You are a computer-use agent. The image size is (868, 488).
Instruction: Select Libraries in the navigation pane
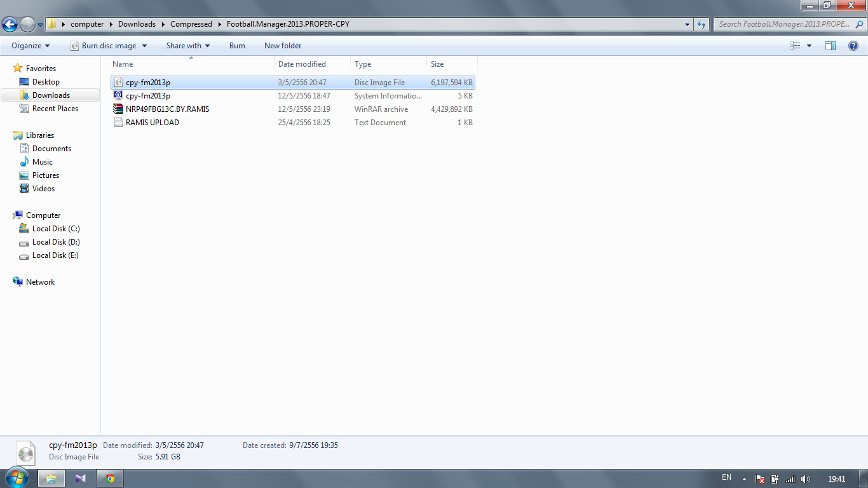(39, 135)
